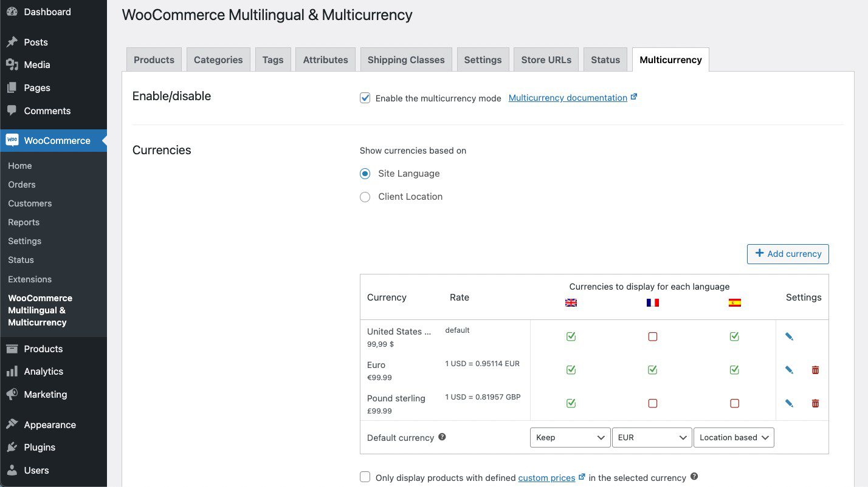Click the Add currency button

pos(788,254)
